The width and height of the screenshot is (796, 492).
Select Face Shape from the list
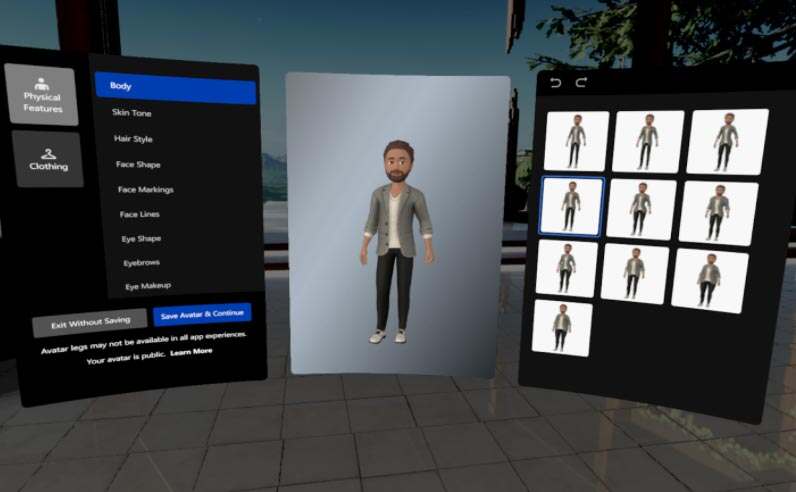(x=139, y=164)
